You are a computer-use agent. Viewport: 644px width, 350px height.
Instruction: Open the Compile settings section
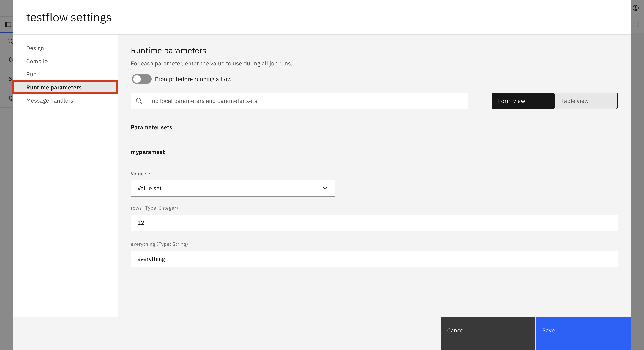point(37,61)
